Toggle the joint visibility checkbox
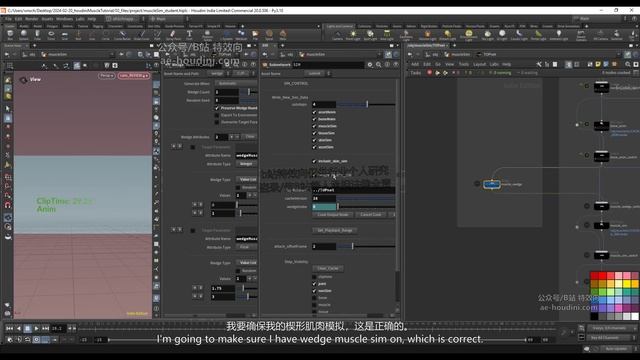640x360 pixels. pos(314,284)
